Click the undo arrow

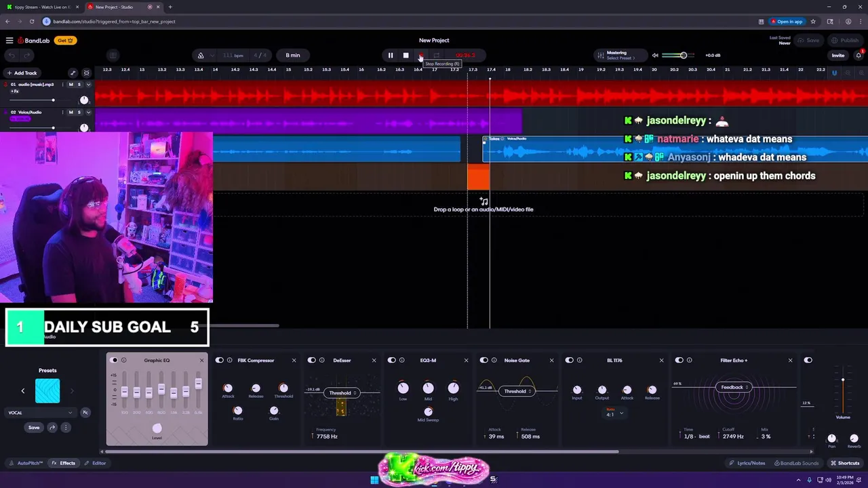(12, 56)
